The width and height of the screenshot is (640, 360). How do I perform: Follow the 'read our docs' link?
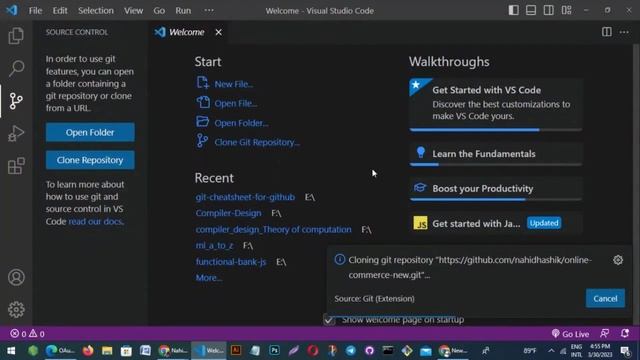coord(96,221)
